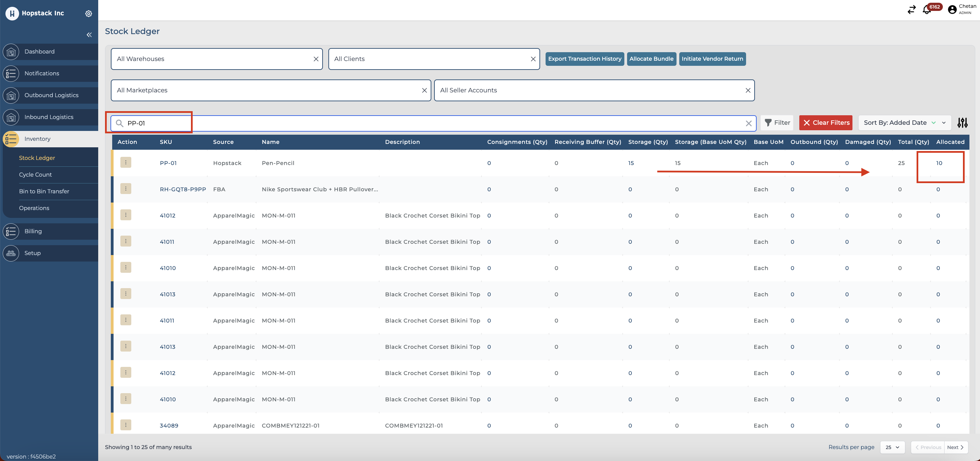Click the Chetan admin profile icon
Screen dimensions: 980x461
coord(952,10)
